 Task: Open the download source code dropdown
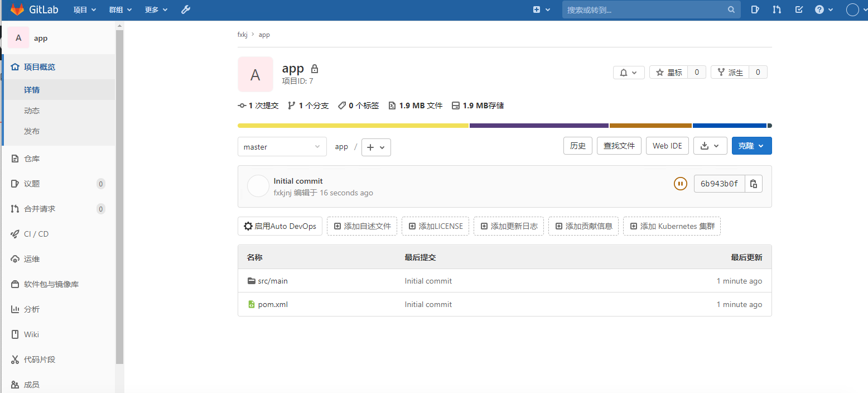[710, 146]
